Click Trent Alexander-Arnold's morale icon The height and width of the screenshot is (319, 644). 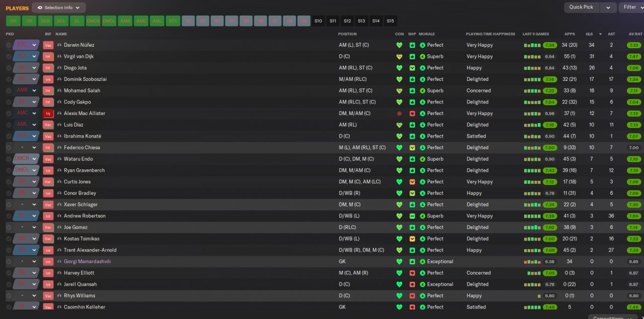[423, 250]
